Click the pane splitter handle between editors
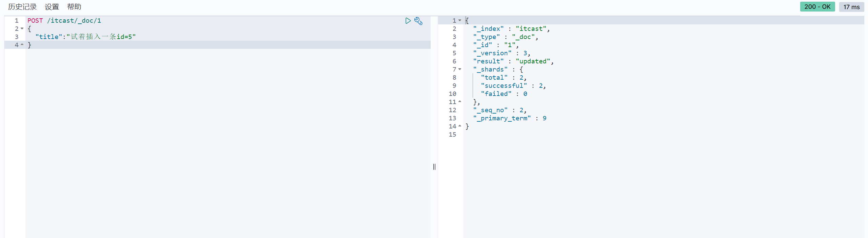 pos(434,166)
